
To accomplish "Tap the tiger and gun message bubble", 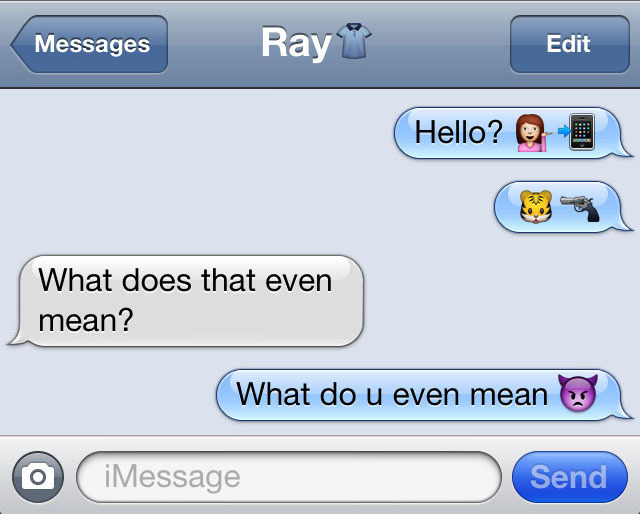I will point(563,207).
